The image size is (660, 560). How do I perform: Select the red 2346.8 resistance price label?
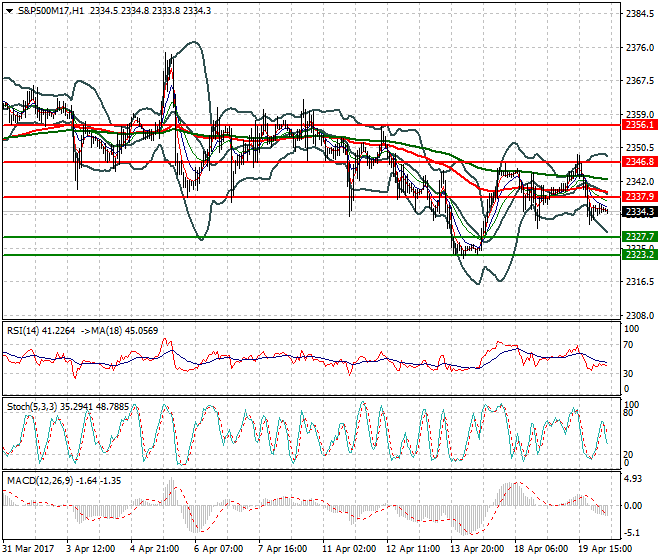(640, 162)
